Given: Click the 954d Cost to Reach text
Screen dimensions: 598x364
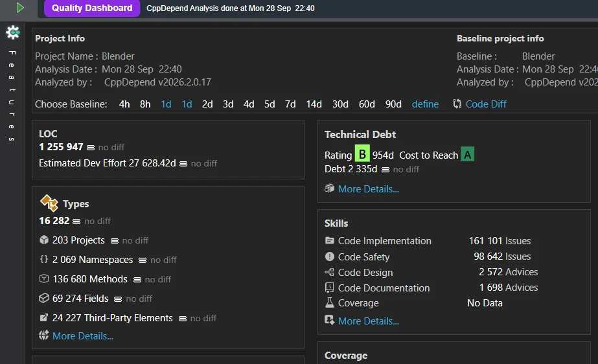Looking at the screenshot, I should [415, 155].
